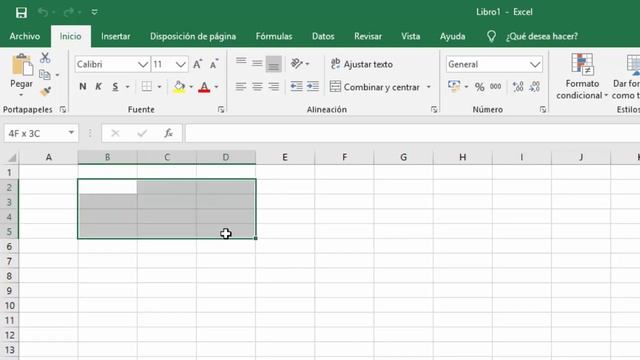Click the Format Painter brush icon
Viewport: 640px width, 360px height.
point(45,91)
